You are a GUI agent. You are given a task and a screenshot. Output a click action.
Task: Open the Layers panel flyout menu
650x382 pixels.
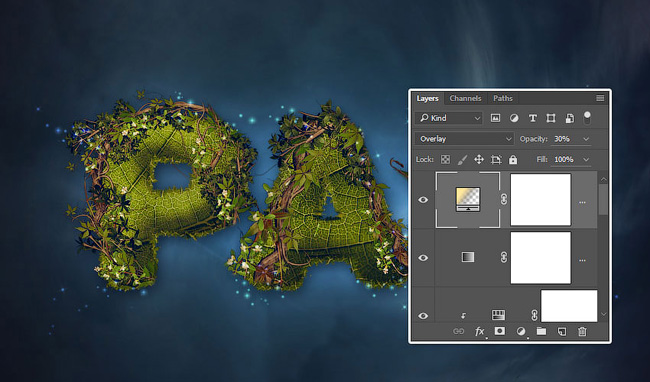coord(600,98)
